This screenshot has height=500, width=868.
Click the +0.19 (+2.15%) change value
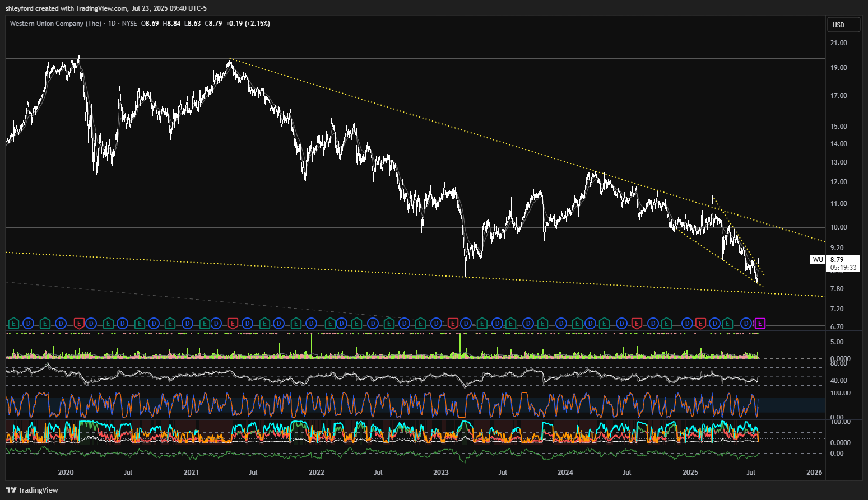(248, 24)
